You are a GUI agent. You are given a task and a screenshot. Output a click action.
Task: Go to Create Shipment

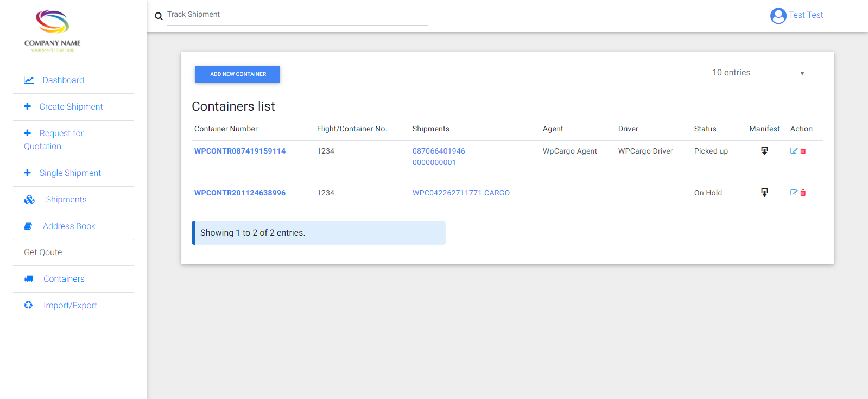(x=71, y=107)
